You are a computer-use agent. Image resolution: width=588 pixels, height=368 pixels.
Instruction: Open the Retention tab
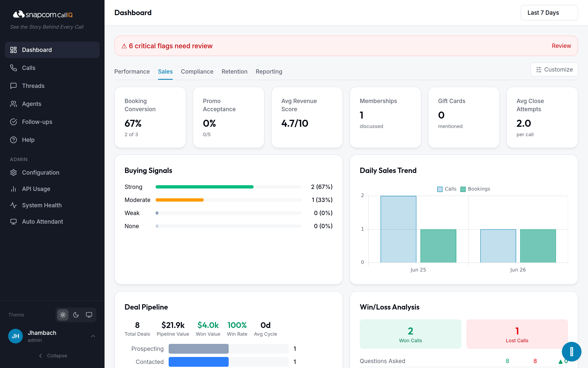click(234, 72)
